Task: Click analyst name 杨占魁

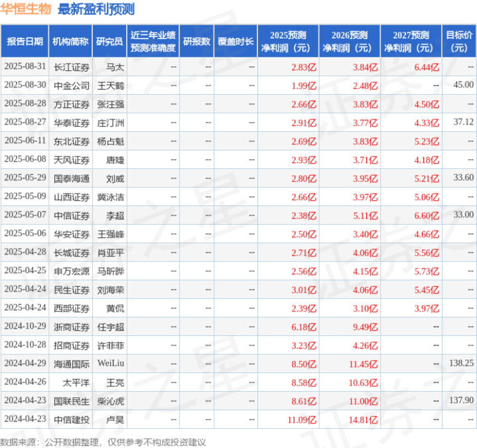Action: [x=110, y=141]
